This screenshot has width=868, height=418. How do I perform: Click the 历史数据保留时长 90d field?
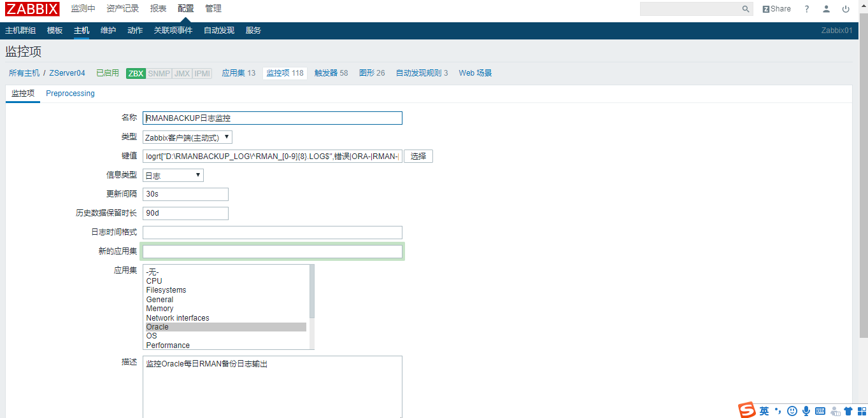click(x=185, y=213)
